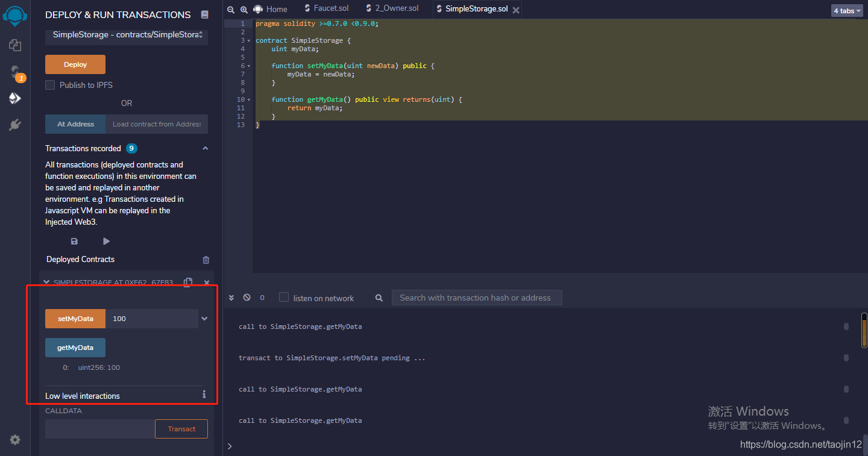Save recorded transactions to scenario file
The image size is (868, 456).
74,241
